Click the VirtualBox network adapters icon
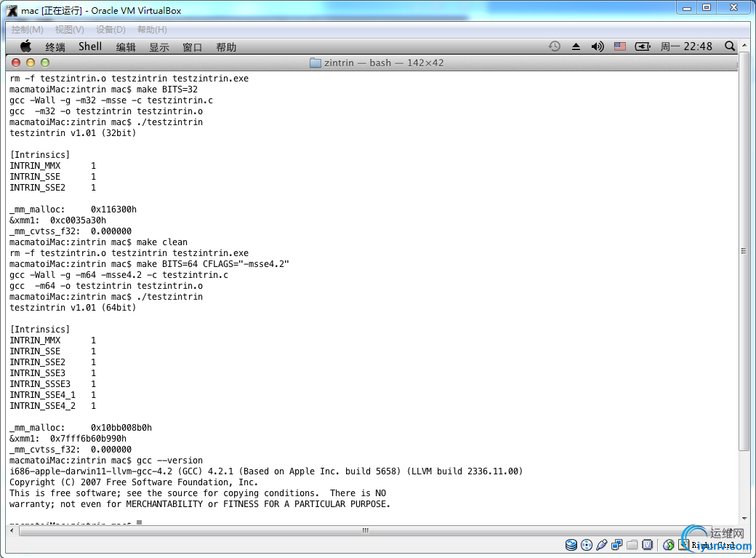 (x=616, y=545)
